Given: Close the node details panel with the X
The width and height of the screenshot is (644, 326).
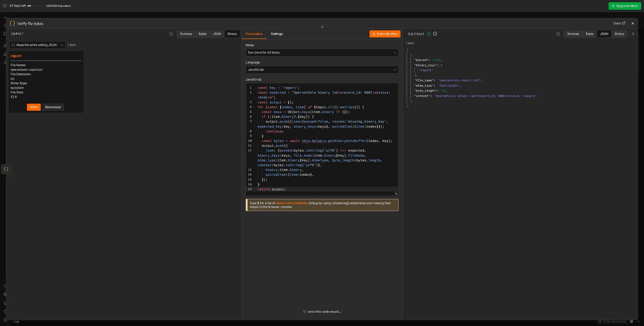Looking at the screenshot, I should click(x=632, y=23).
